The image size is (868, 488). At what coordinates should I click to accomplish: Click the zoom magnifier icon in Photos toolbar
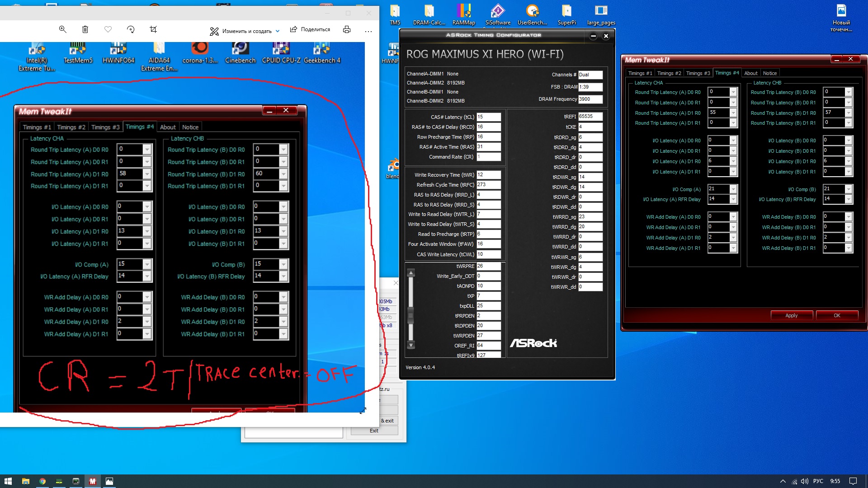[63, 29]
